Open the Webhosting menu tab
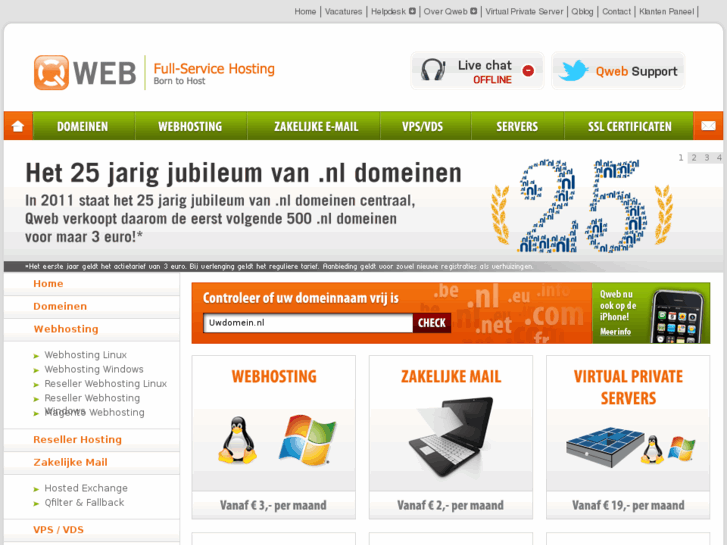The width and height of the screenshot is (727, 545). point(190,126)
